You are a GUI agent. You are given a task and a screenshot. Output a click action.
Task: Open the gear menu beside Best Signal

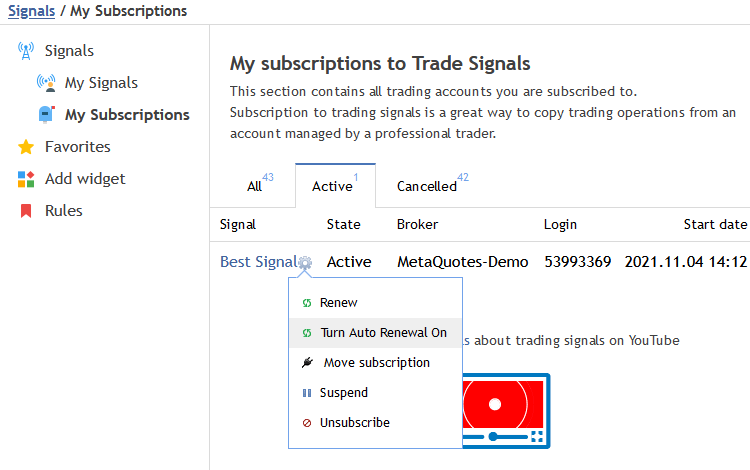(305, 262)
